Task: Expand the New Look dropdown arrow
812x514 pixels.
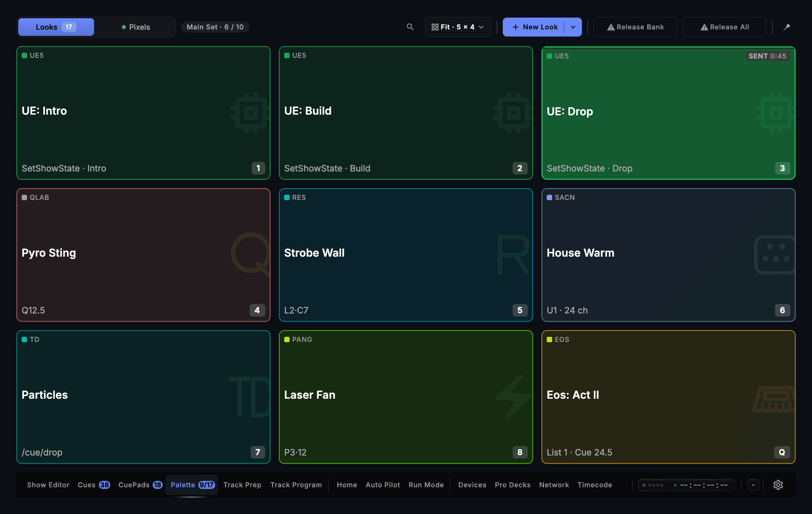Action: pos(573,27)
